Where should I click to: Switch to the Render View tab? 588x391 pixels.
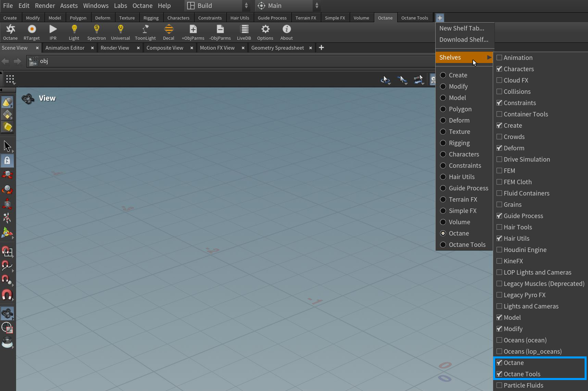(x=115, y=48)
